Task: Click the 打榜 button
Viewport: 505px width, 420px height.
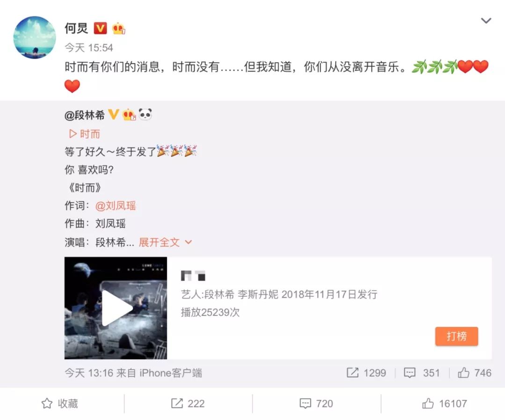Action: 456,336
